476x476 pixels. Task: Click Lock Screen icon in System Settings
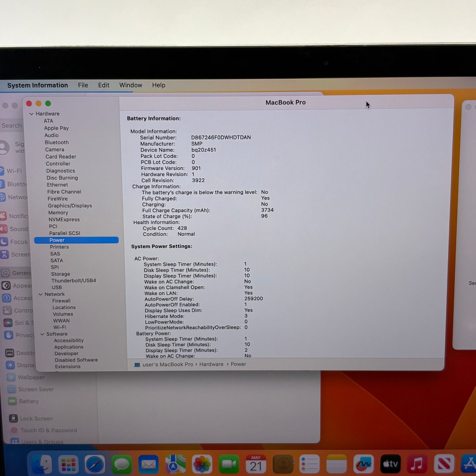click(13, 418)
